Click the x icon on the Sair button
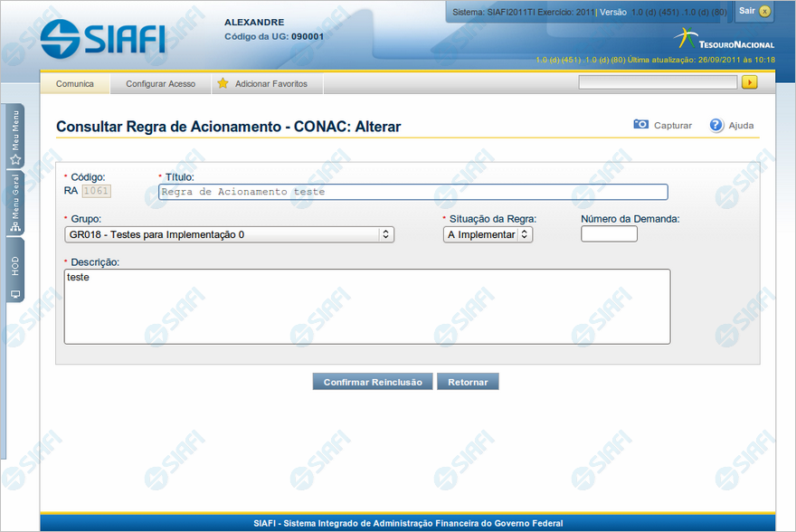 pos(765,12)
